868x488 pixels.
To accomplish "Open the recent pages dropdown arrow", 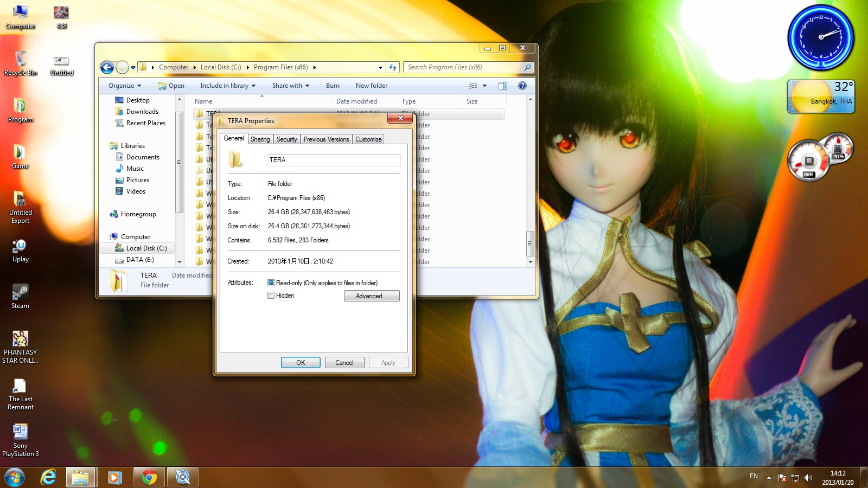I will click(133, 68).
